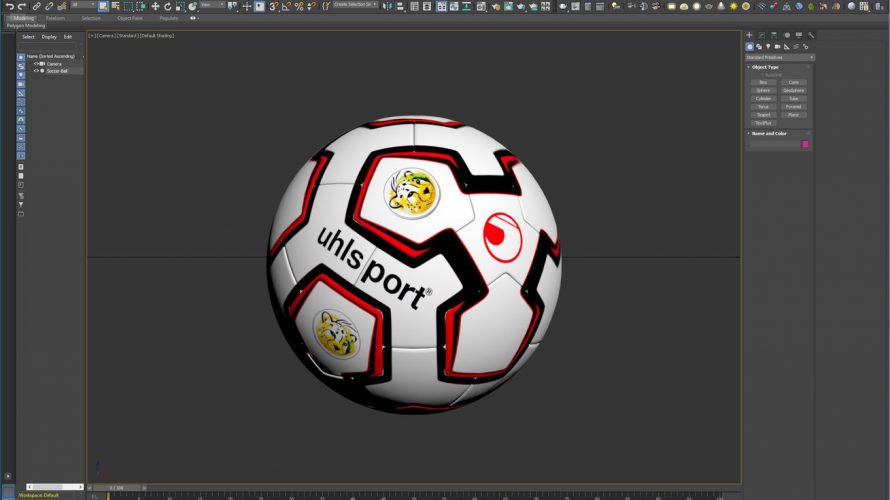The height and width of the screenshot is (500, 890).
Task: Click the Angle Snap toggle icon
Action: 285,6
